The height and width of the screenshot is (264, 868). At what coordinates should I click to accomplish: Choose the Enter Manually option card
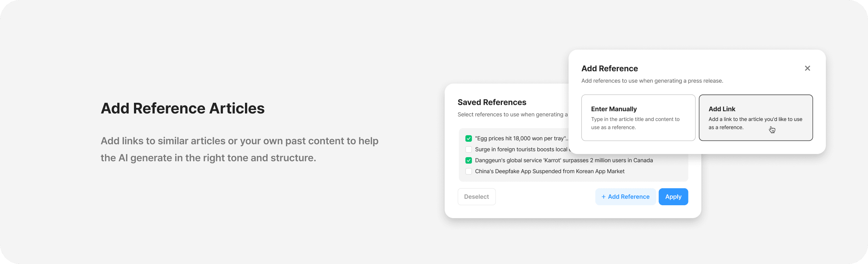638,118
